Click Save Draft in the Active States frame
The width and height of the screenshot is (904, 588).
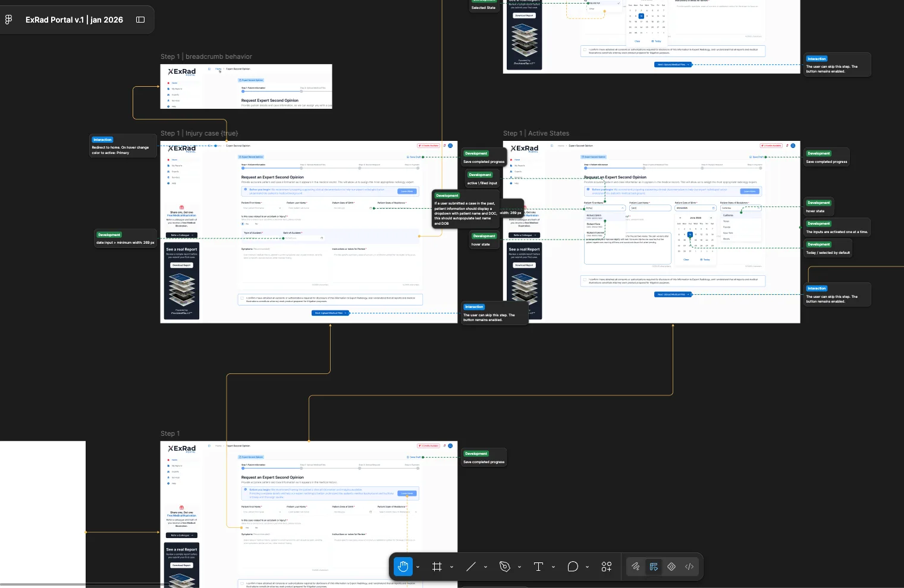(757, 157)
